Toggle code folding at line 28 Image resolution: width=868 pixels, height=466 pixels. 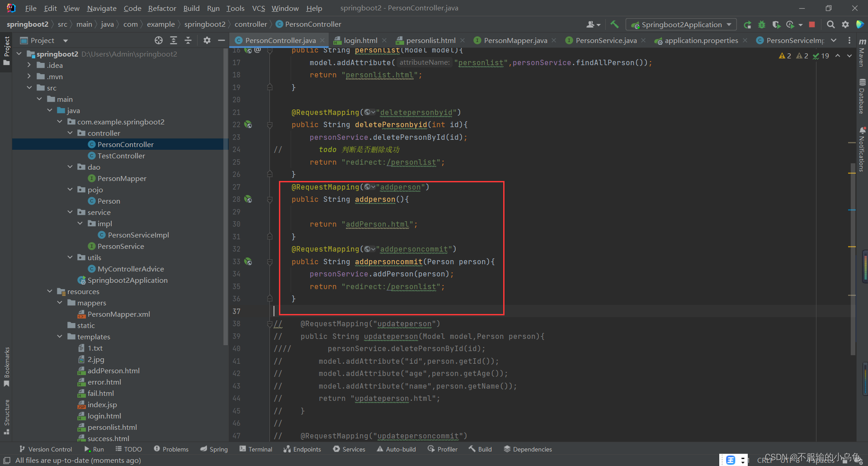(270, 199)
